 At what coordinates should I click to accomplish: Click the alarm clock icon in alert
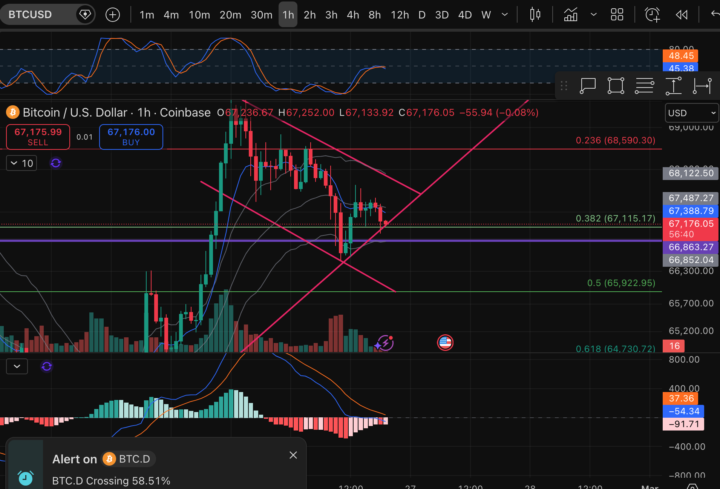(x=26, y=478)
